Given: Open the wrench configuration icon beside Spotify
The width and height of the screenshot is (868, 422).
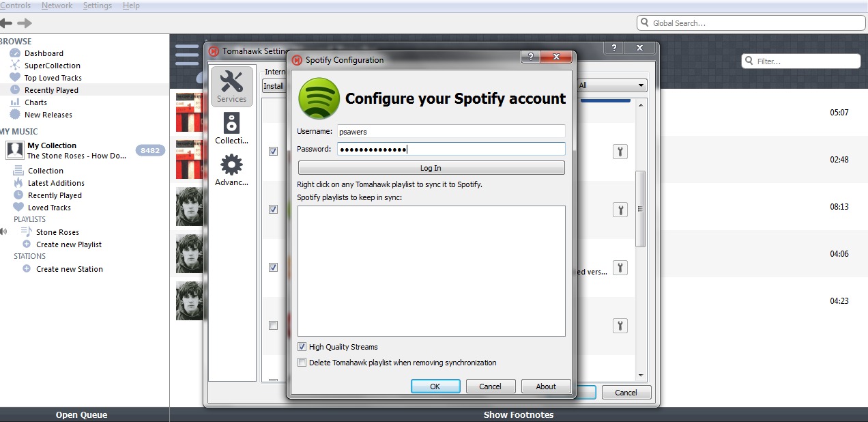Looking at the screenshot, I should click(x=620, y=151).
